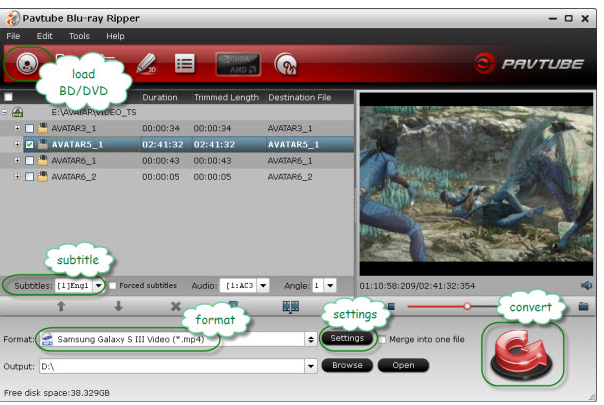
Task: Click the split film-strip icon
Action: click(291, 307)
